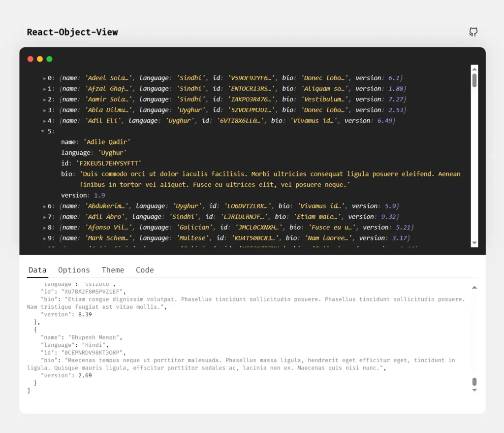Click the Data tab
Viewport: 504px width, 433px height.
tap(37, 270)
